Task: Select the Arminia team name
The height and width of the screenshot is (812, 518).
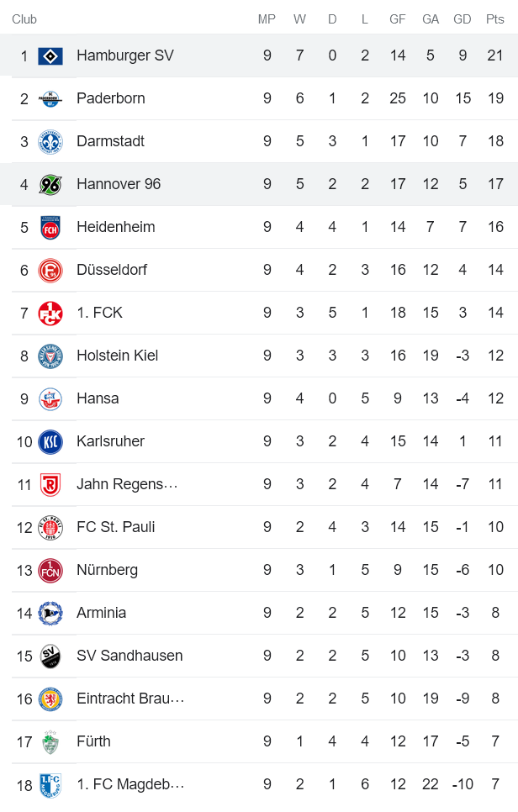Action: click(x=101, y=613)
